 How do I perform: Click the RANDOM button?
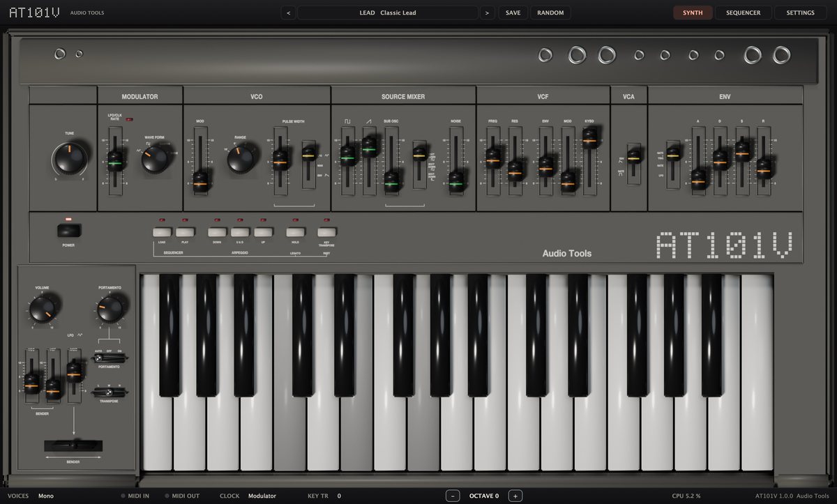[x=550, y=13]
